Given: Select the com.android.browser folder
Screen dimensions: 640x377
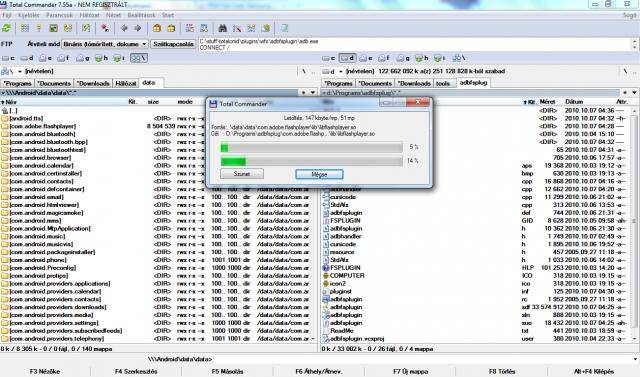Looking at the screenshot, I should [x=36, y=158].
